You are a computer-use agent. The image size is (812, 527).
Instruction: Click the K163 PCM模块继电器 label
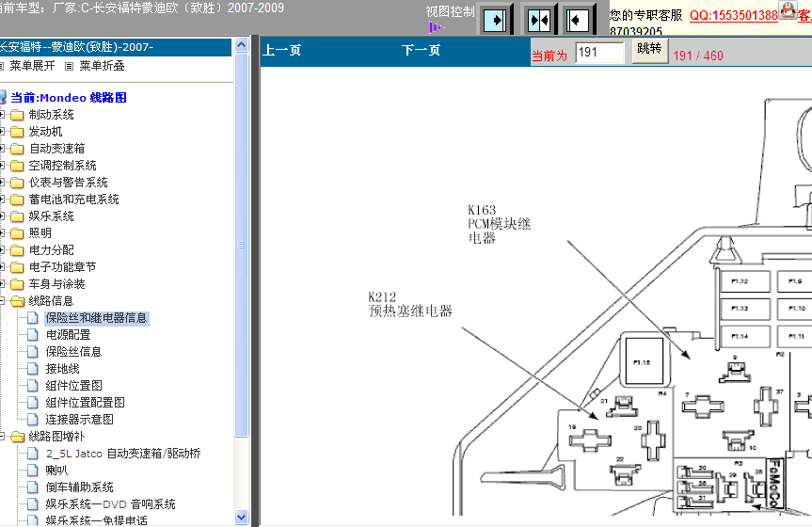500,224
